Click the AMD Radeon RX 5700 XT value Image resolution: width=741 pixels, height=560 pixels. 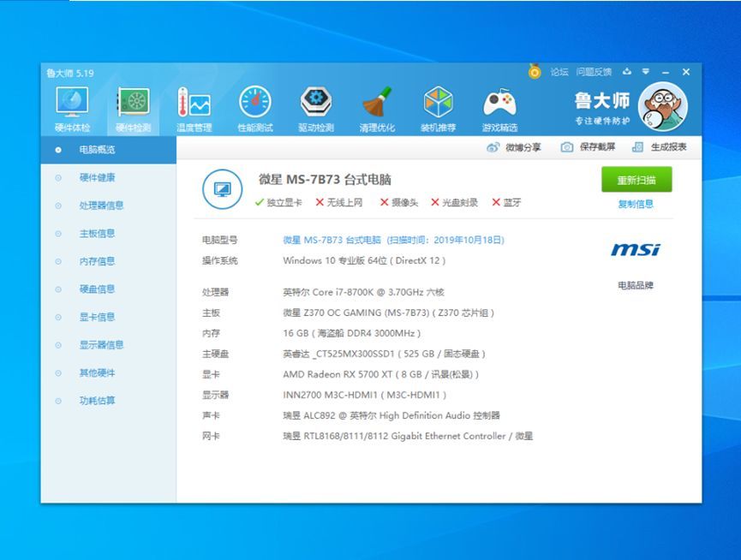click(x=381, y=374)
